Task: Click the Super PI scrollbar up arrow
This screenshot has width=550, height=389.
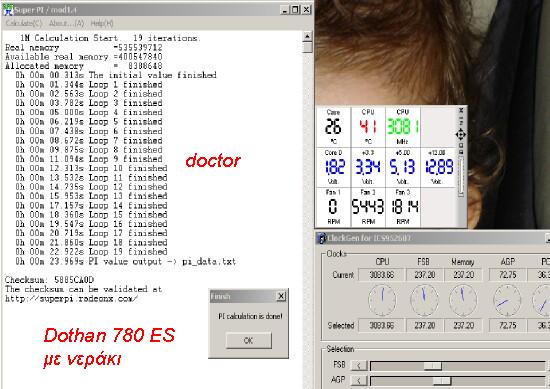Action: click(x=307, y=36)
